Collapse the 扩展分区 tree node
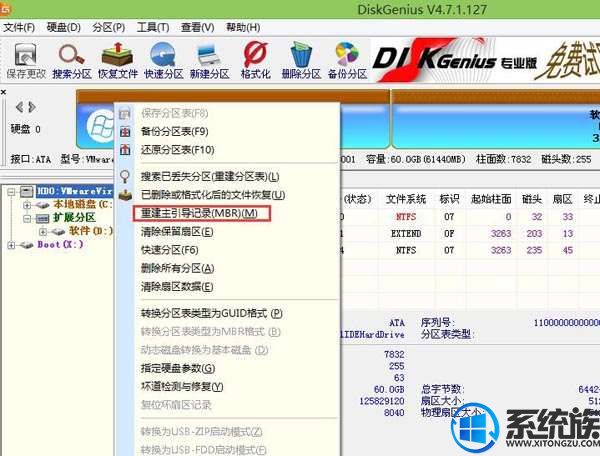 [x=27, y=218]
